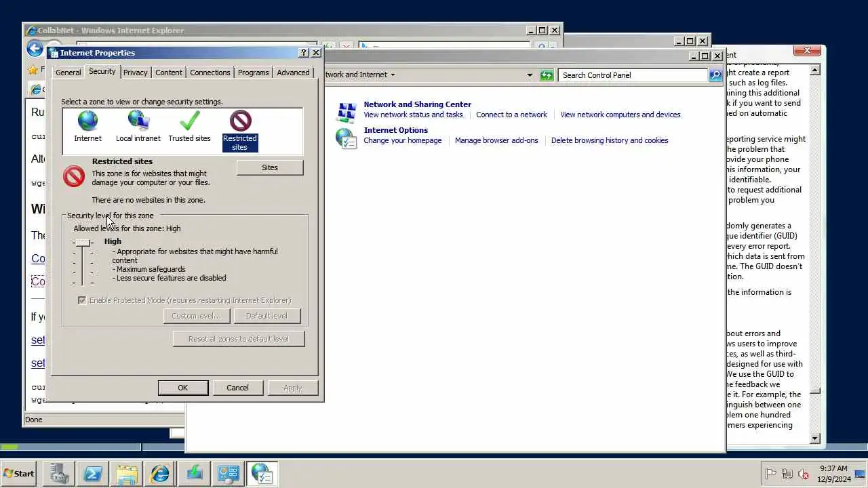This screenshot has width=868, height=488.
Task: Click the scroll up arrow in the right window
Action: (x=815, y=70)
